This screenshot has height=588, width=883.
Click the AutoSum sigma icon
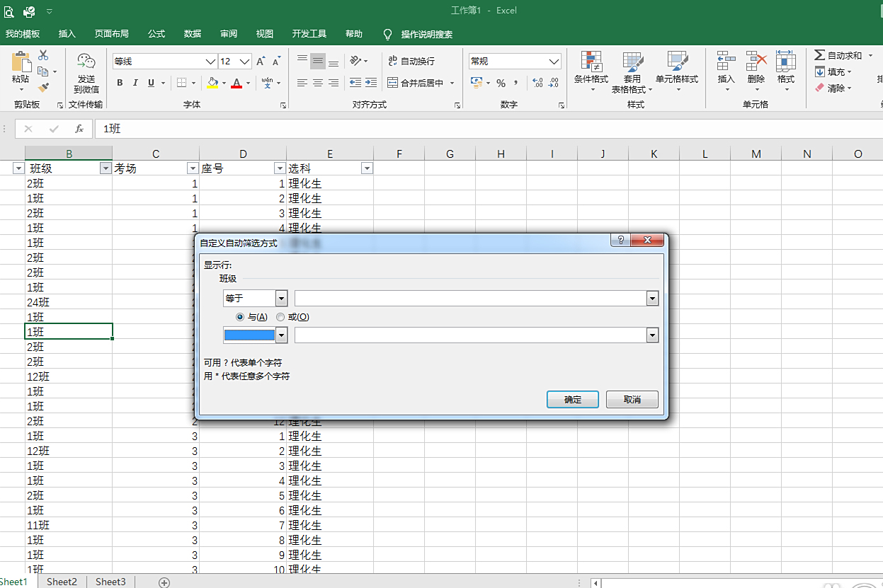click(819, 55)
